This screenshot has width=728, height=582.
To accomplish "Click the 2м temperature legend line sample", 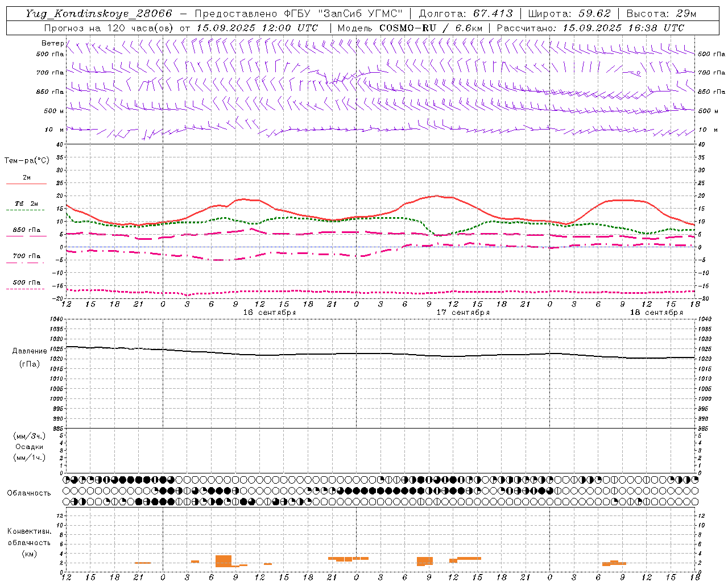I will click(x=26, y=184).
